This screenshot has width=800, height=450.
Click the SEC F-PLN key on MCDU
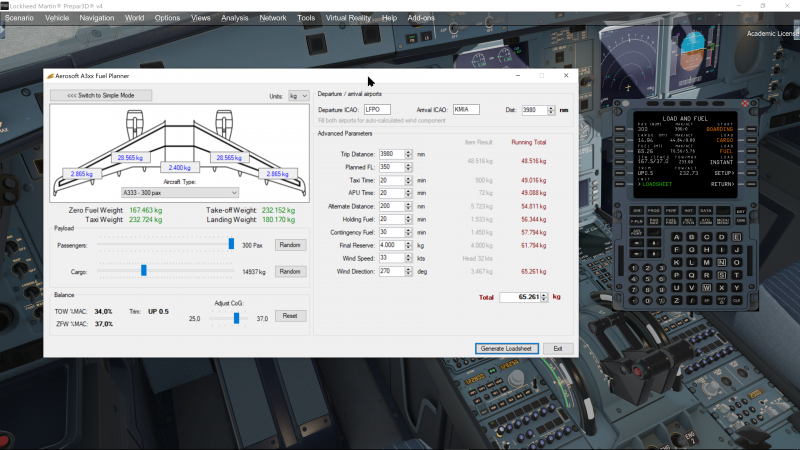[x=689, y=221]
